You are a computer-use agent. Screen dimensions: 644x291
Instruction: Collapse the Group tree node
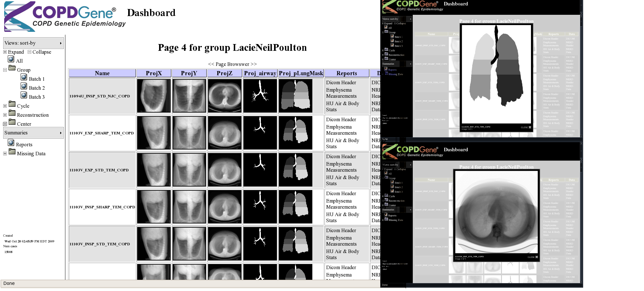[x=5, y=70]
